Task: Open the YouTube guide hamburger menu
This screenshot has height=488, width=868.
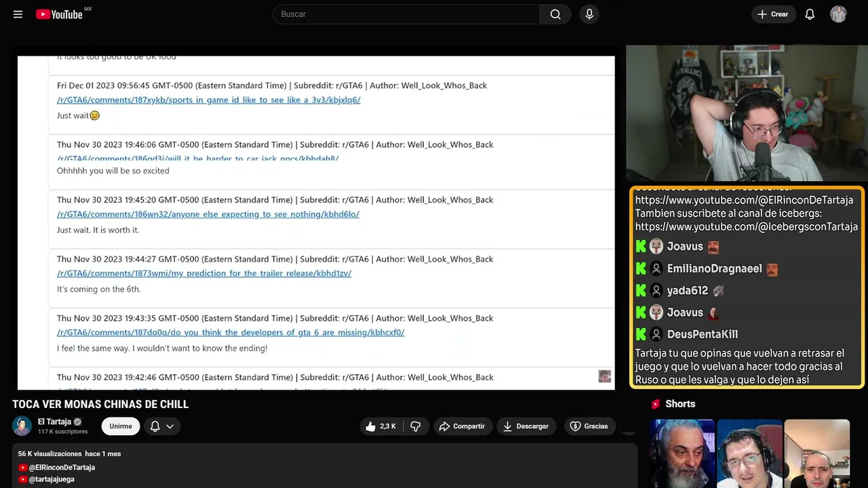Action: click(18, 14)
